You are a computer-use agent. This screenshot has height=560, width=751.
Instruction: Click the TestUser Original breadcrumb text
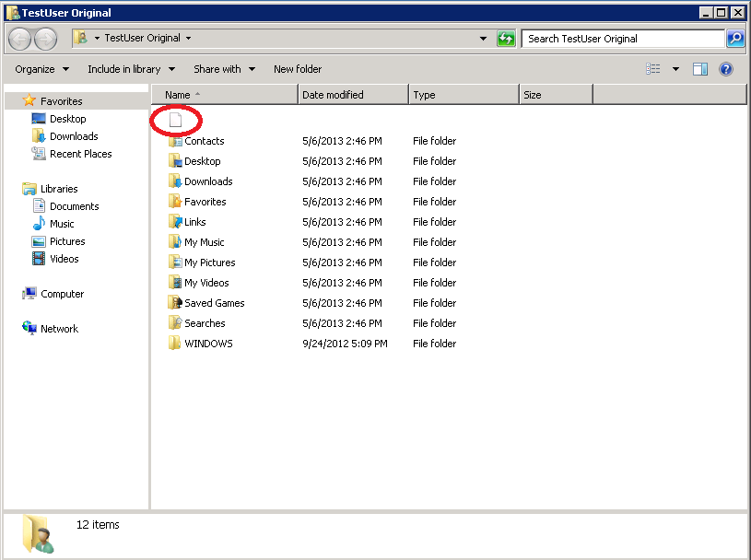point(142,39)
